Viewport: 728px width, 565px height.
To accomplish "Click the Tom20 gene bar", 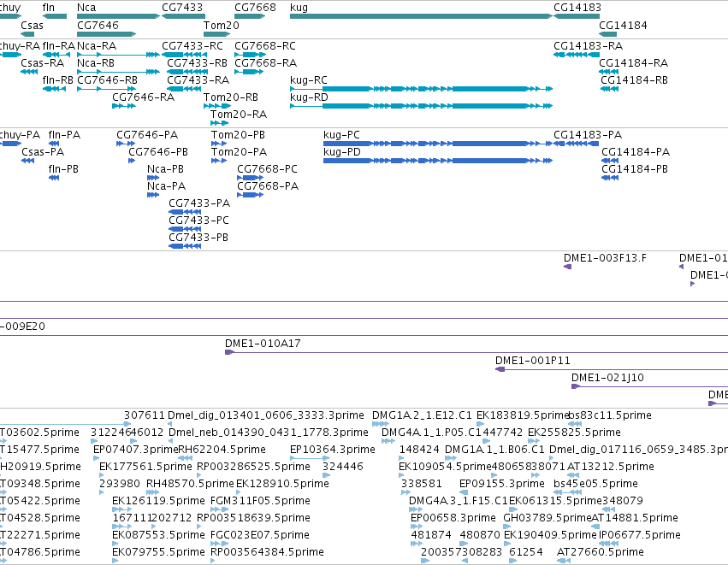I will (216, 34).
